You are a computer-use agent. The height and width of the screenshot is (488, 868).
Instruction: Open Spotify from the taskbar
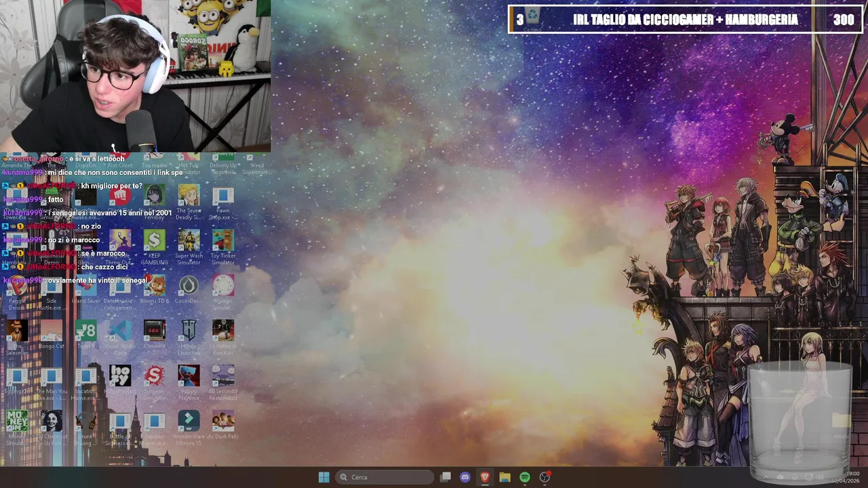(x=525, y=477)
